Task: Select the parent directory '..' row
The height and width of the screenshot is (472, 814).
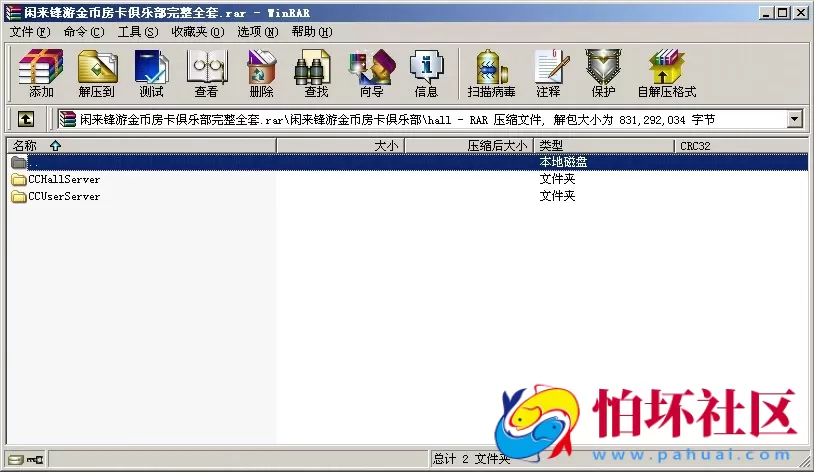Action: 408,162
